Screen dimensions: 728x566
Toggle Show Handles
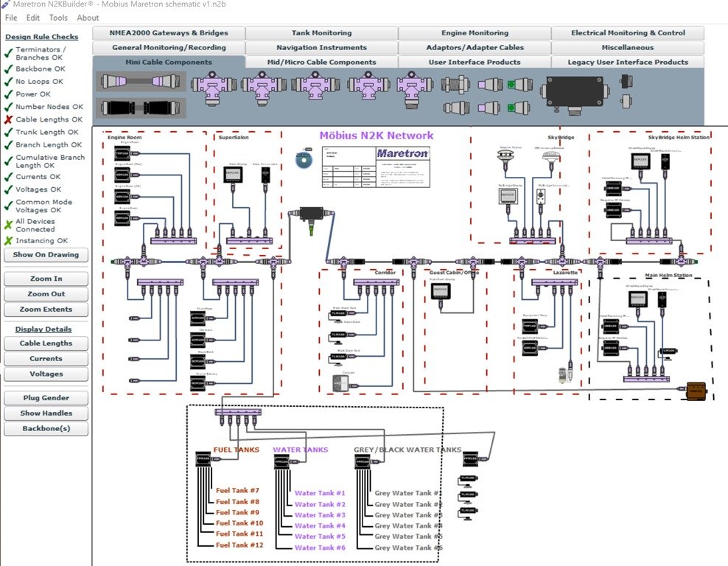pos(46,413)
